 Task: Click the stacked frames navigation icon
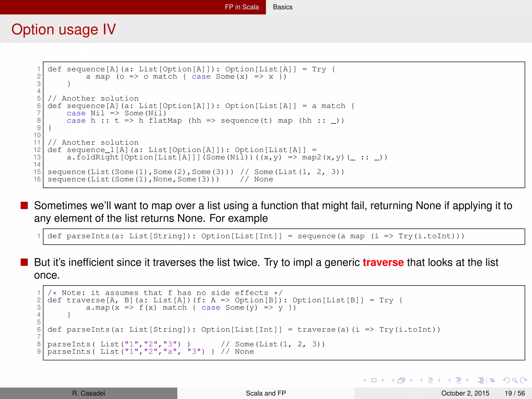tap(402, 380)
